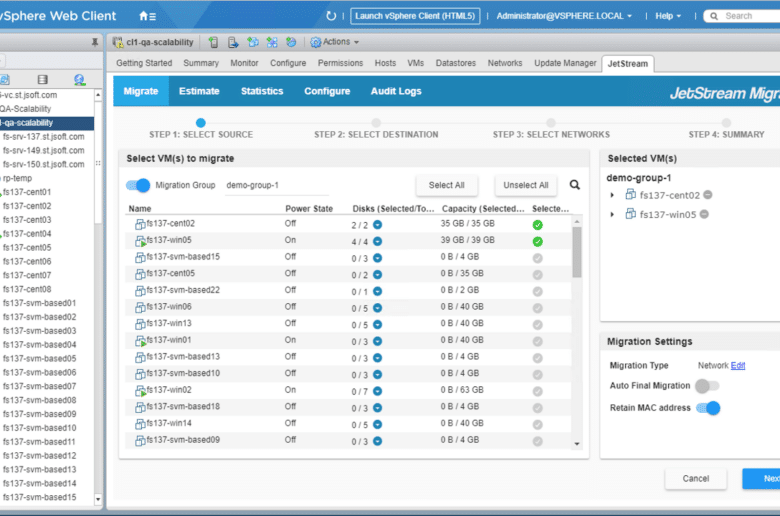Switch to the Estimate tab
Image resolution: width=780 pixels, height=516 pixels.
pyautogui.click(x=199, y=91)
